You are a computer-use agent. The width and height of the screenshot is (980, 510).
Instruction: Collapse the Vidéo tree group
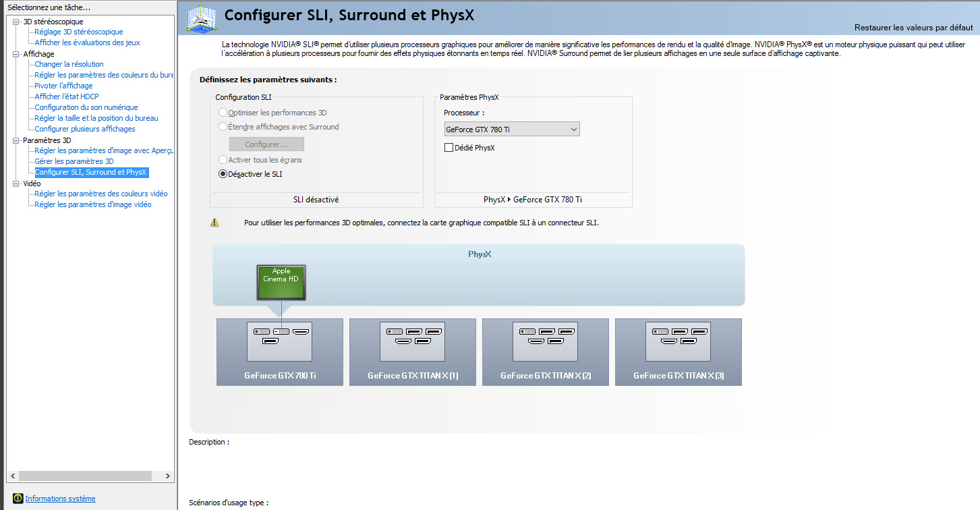tap(16, 183)
